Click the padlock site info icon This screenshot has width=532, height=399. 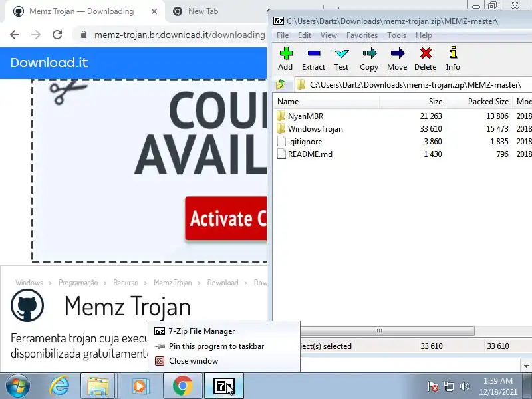(84, 35)
